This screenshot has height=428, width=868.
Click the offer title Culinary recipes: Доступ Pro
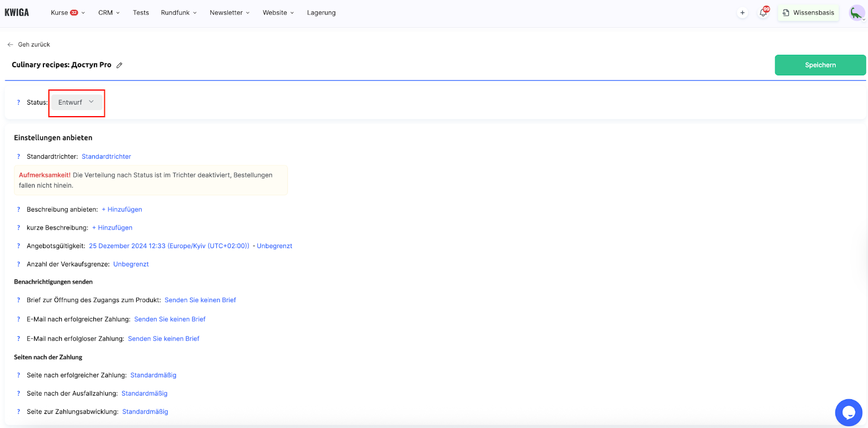coord(61,65)
